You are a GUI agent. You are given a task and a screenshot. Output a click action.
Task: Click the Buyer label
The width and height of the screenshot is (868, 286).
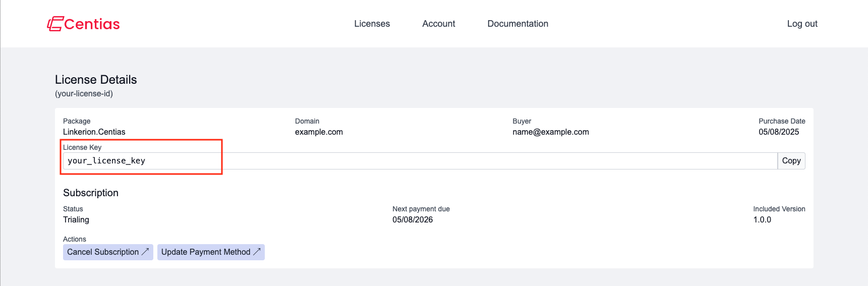click(x=522, y=121)
